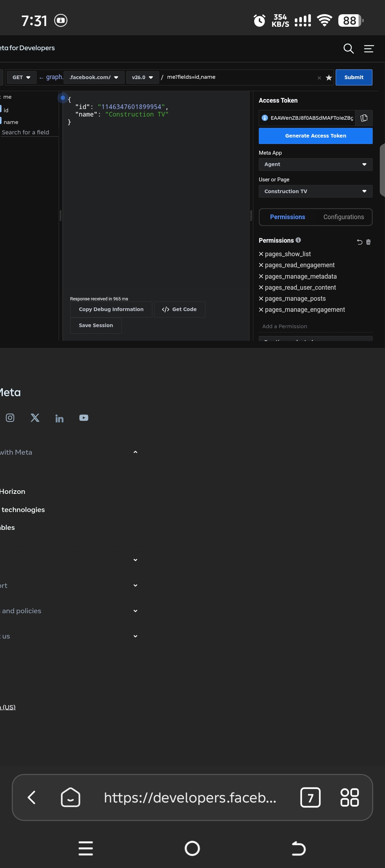Open the search magnifier icon in header
This screenshot has width=385, height=868.
pyautogui.click(x=348, y=48)
